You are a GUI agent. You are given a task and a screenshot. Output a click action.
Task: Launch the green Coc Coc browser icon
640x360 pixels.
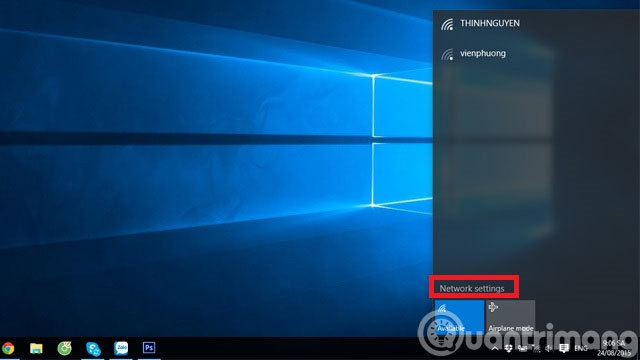(64, 348)
